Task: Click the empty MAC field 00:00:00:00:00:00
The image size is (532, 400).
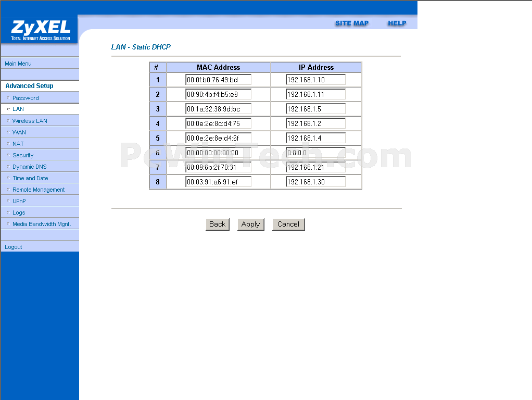Action: [219, 153]
